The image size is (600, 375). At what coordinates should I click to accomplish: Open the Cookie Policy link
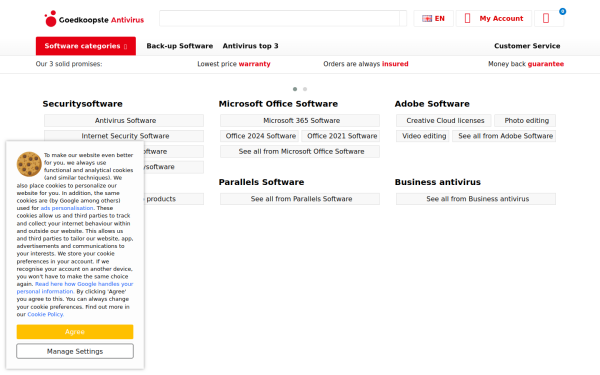pyautogui.click(x=45, y=315)
